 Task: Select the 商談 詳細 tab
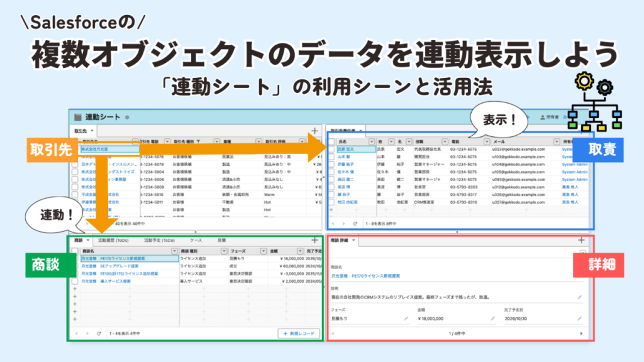pyautogui.click(x=339, y=241)
